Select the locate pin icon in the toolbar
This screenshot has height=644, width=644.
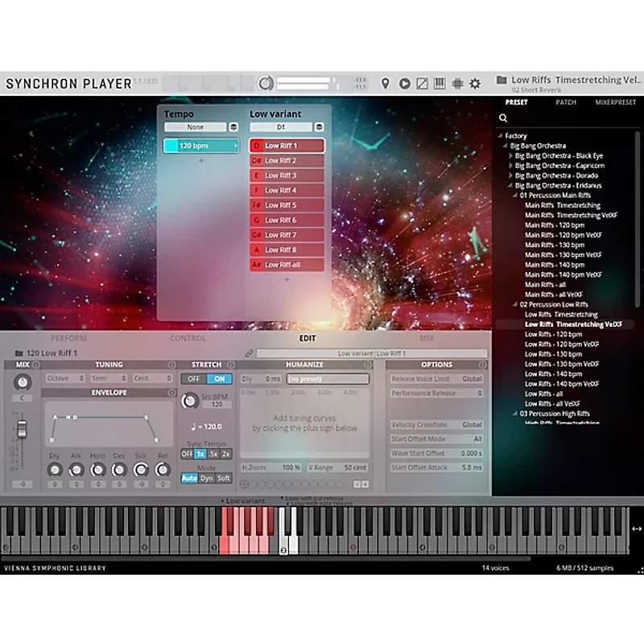[386, 83]
